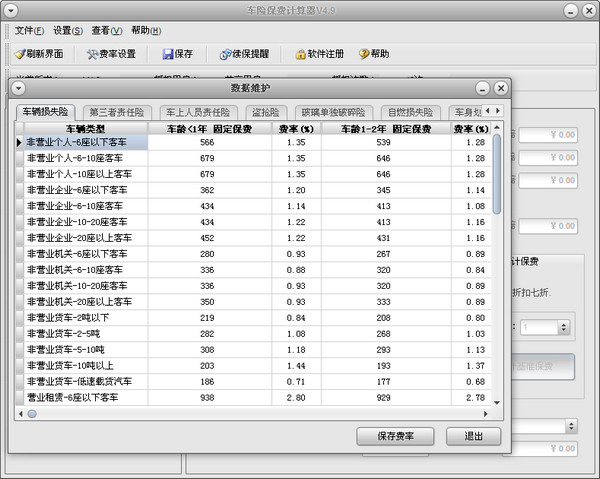Open the 数据维护 dialog window menu button
The width and height of the screenshot is (600, 479).
pyautogui.click(x=18, y=88)
